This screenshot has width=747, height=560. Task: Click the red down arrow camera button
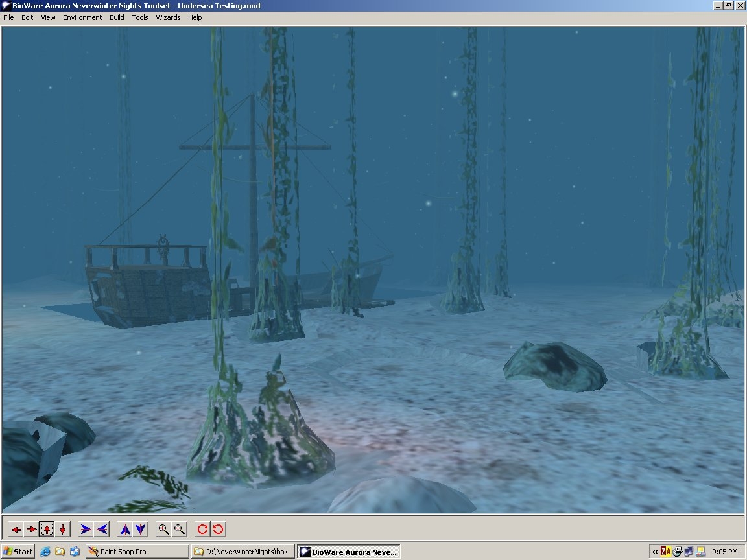coord(62,530)
